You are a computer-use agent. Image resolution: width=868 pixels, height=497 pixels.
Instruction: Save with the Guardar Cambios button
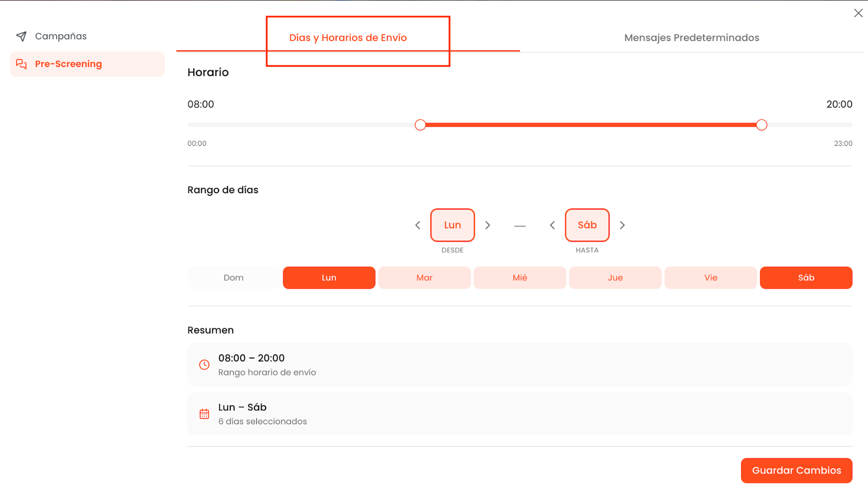pos(796,471)
